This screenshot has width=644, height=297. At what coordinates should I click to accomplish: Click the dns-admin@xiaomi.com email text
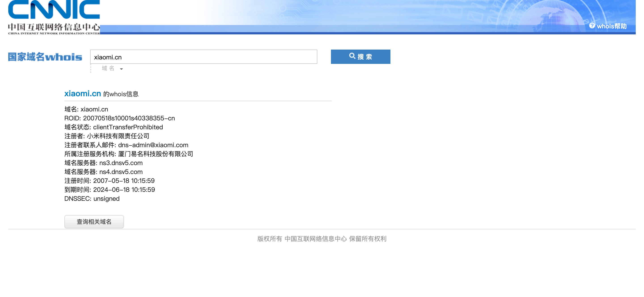pos(153,145)
